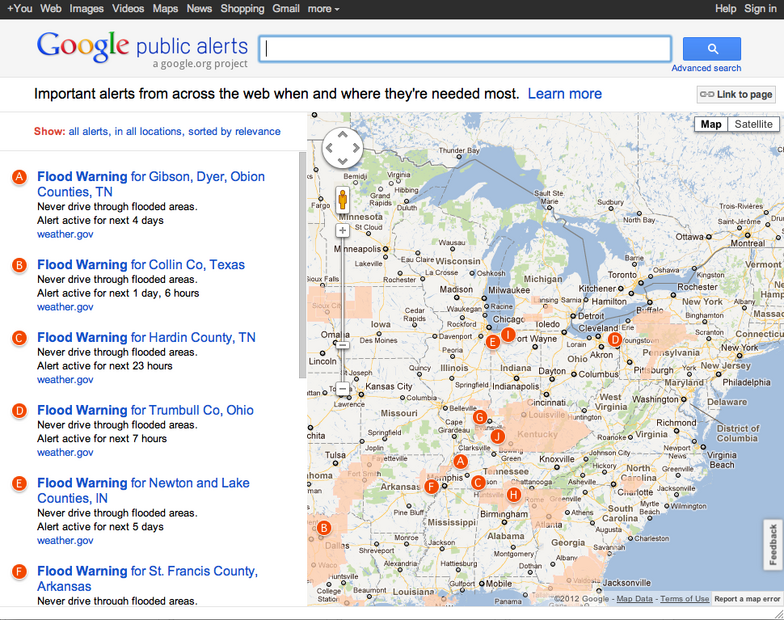Click the Help link

coord(726,8)
